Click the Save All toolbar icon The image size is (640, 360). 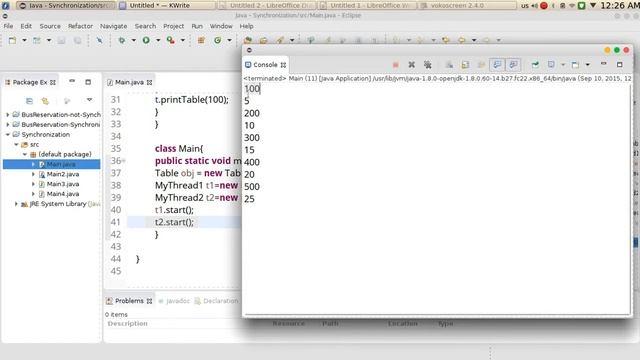pyautogui.click(x=77, y=40)
